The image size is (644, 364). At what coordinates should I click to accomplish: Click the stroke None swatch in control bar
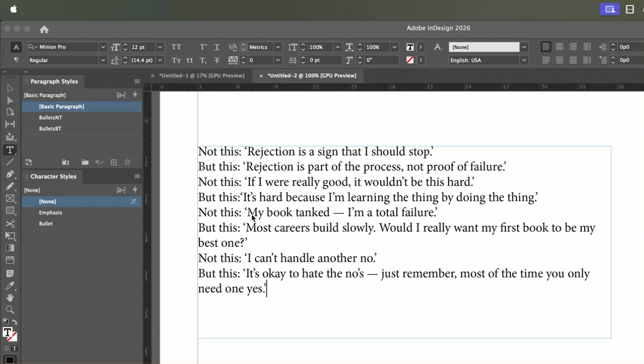[x=410, y=60]
